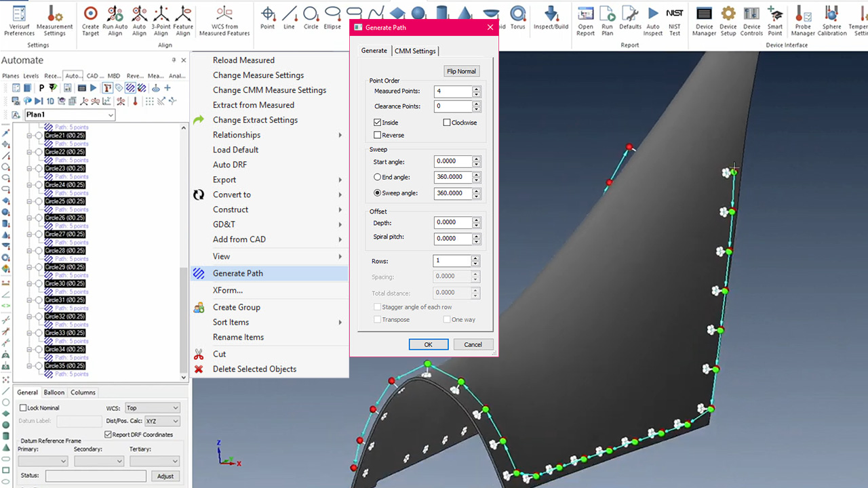The image size is (868, 488).
Task: Select the Circle feature tool
Action: click(311, 18)
